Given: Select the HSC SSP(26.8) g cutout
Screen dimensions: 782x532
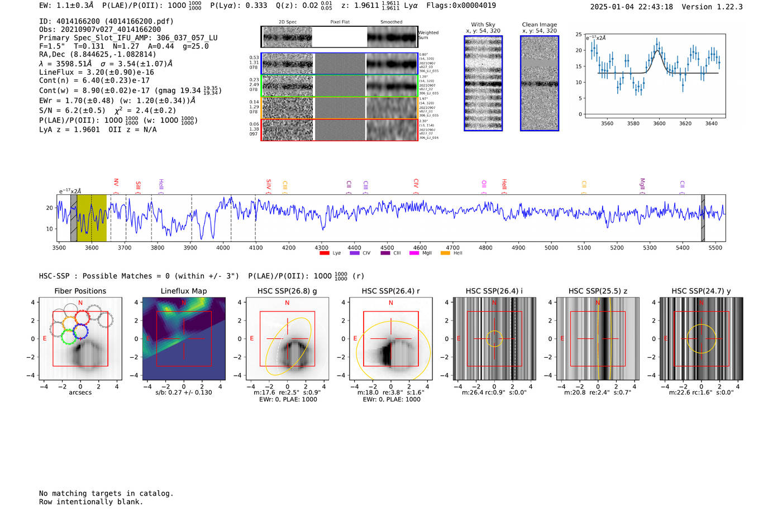Looking at the screenshot, I should [x=287, y=339].
